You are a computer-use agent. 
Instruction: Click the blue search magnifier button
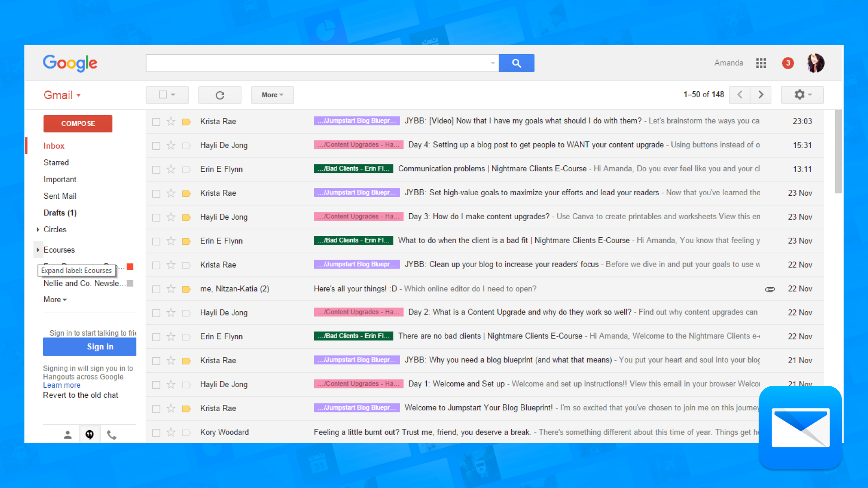[516, 63]
